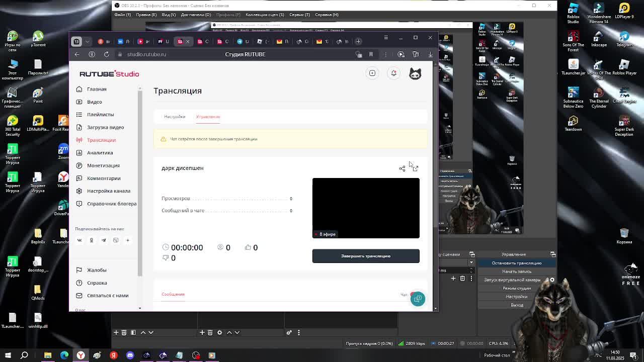Add a scene with OBS plus icon
Image resolution: width=644 pixels, height=362 pixels.
point(116,332)
